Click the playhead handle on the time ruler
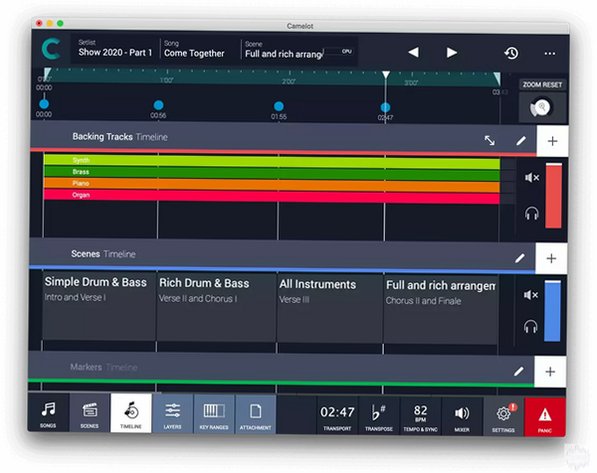Image resolution: width=597 pixels, height=473 pixels. (386, 75)
